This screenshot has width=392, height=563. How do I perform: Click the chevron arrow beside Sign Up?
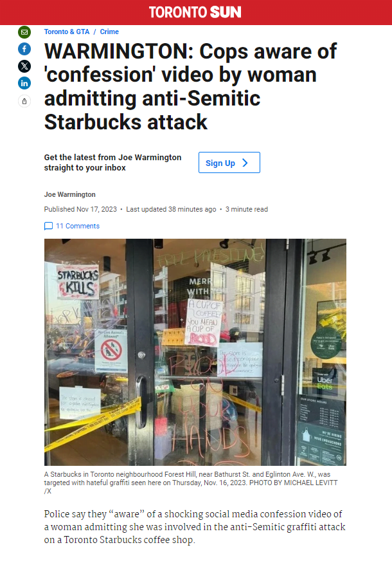tap(245, 163)
